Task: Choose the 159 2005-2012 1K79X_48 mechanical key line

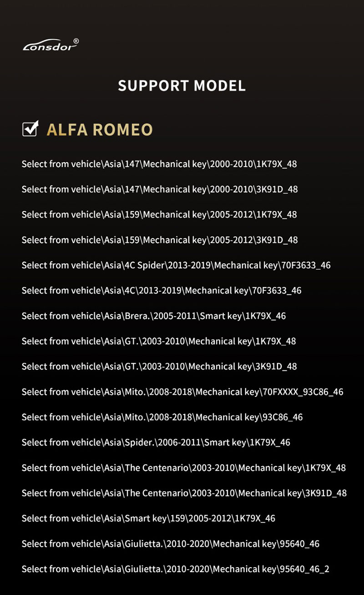Action: pos(159,214)
